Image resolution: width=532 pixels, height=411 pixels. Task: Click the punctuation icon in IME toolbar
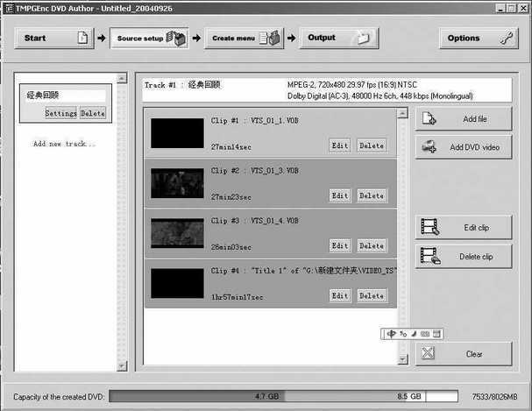click(403, 334)
